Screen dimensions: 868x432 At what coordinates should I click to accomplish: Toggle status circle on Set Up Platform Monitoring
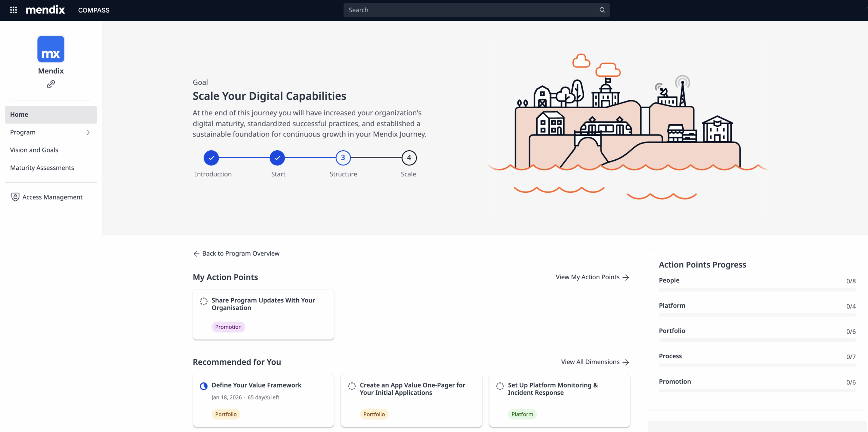tap(500, 386)
